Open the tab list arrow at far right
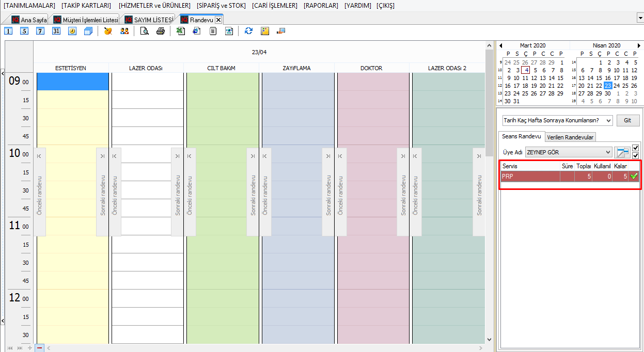The width and height of the screenshot is (644, 352). 640,18
